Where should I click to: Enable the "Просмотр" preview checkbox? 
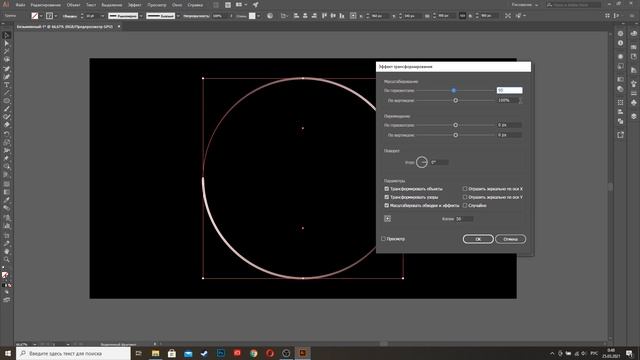pyautogui.click(x=383, y=239)
